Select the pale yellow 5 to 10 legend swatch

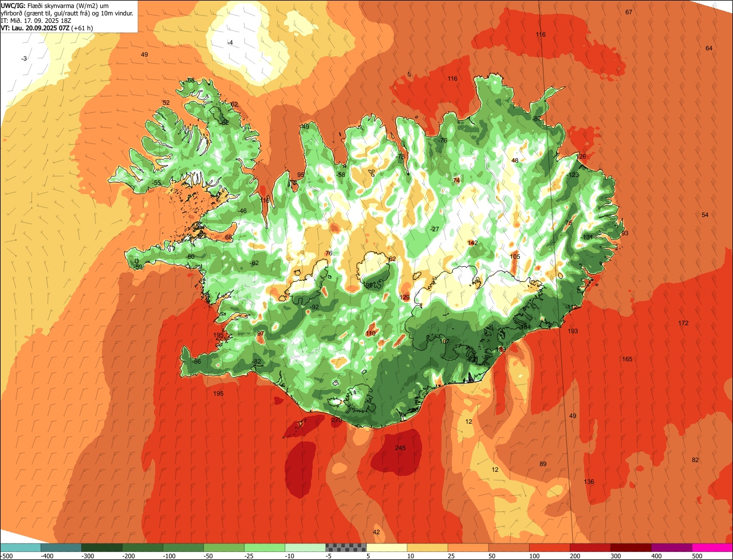click(387, 547)
